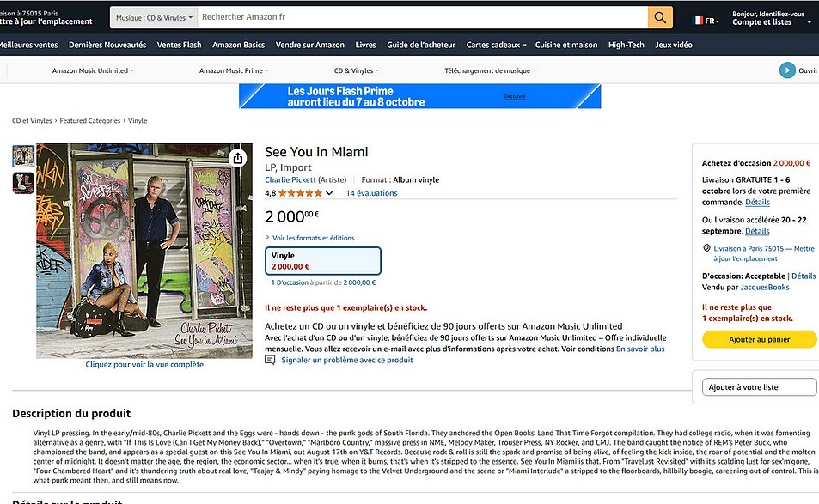Open the Livres navigation item
The image size is (819, 504).
365,45
